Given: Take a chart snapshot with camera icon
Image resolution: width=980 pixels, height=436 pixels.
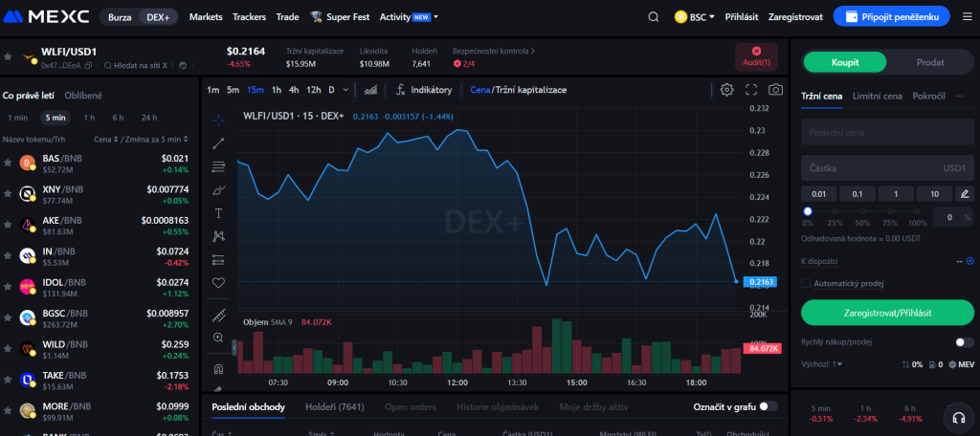Looking at the screenshot, I should coord(775,90).
